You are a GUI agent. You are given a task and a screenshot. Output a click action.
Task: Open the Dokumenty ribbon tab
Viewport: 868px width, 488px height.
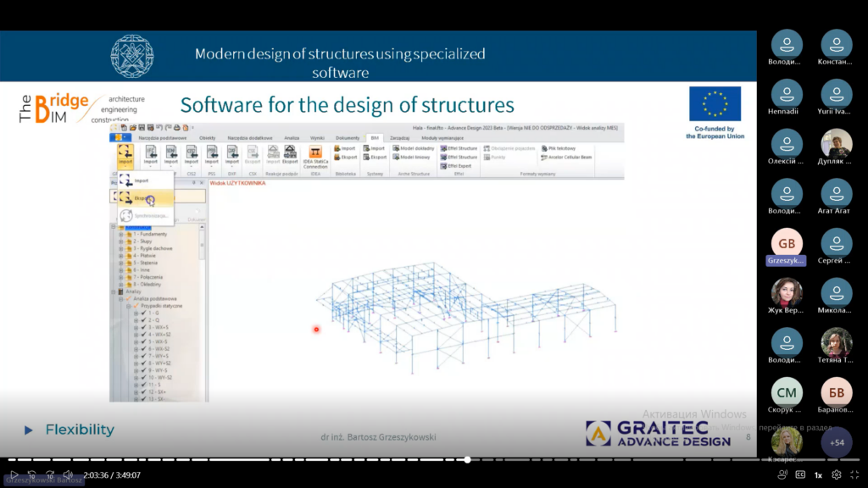point(348,136)
